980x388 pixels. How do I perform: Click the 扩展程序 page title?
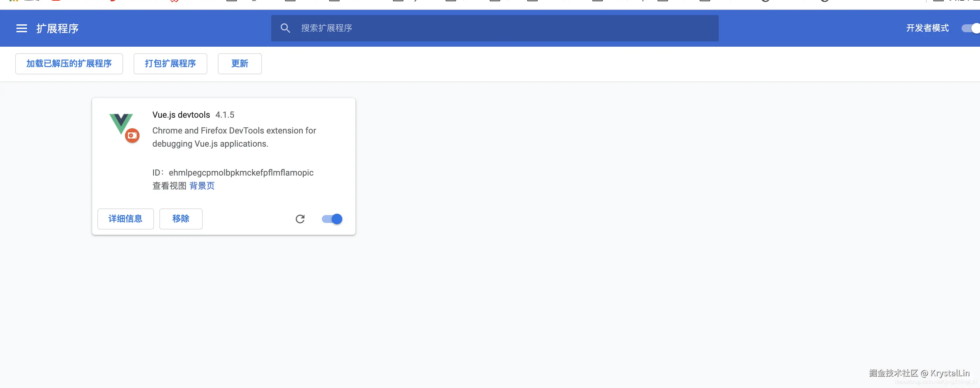click(x=58, y=29)
